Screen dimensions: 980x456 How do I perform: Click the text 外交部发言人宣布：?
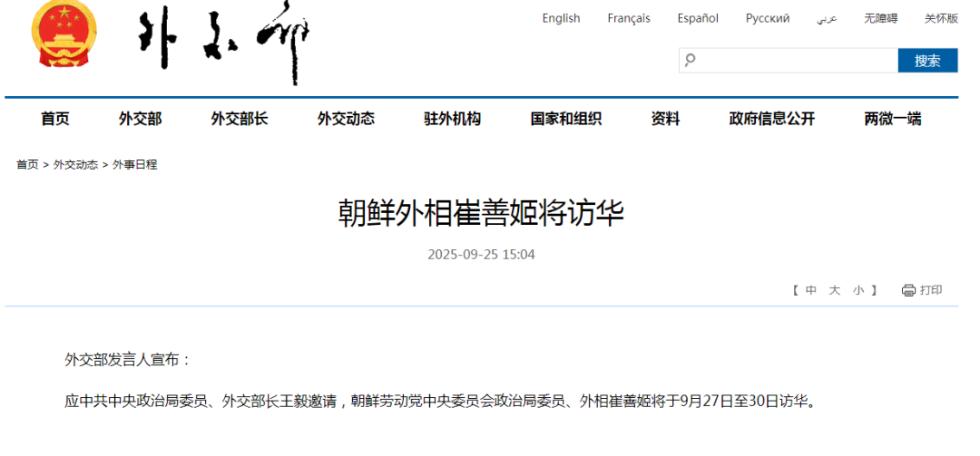[128, 360]
